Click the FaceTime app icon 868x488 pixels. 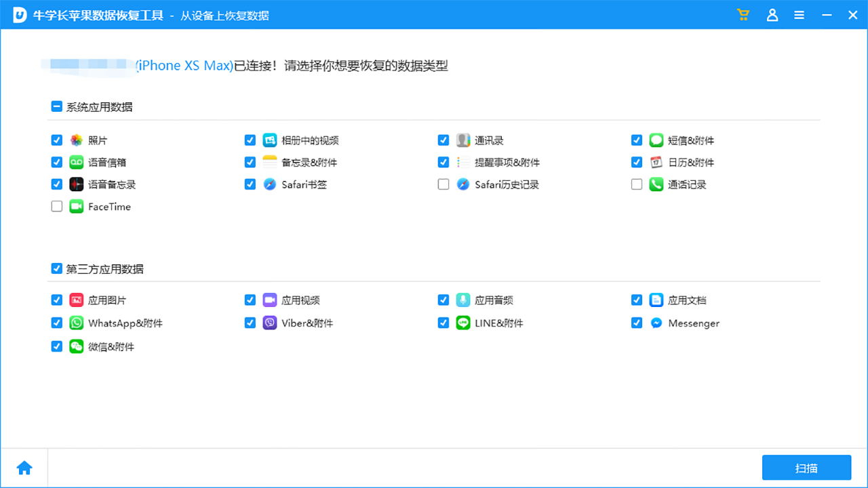[77, 206]
